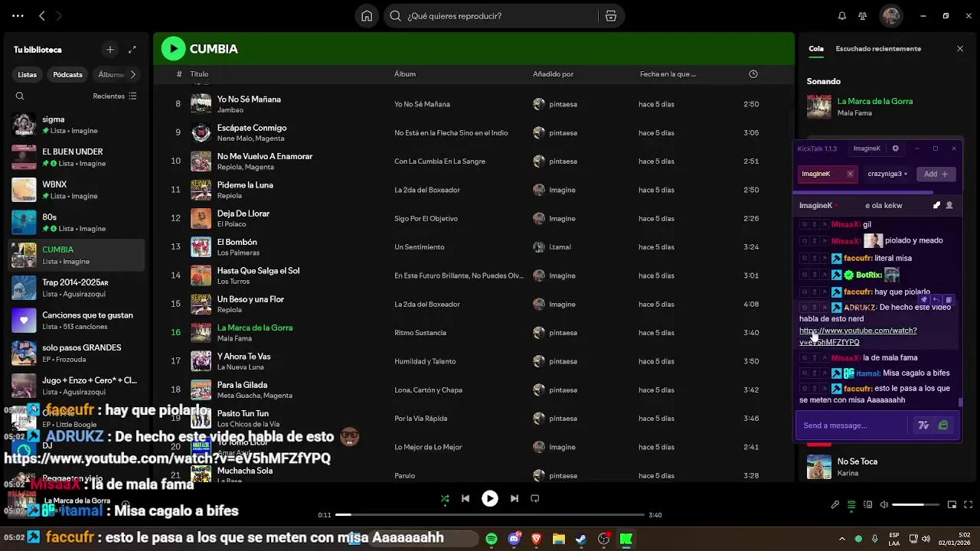Switch to crazyniga3 tab in KickTalk
Image resolution: width=980 pixels, height=551 pixels.
(x=887, y=174)
